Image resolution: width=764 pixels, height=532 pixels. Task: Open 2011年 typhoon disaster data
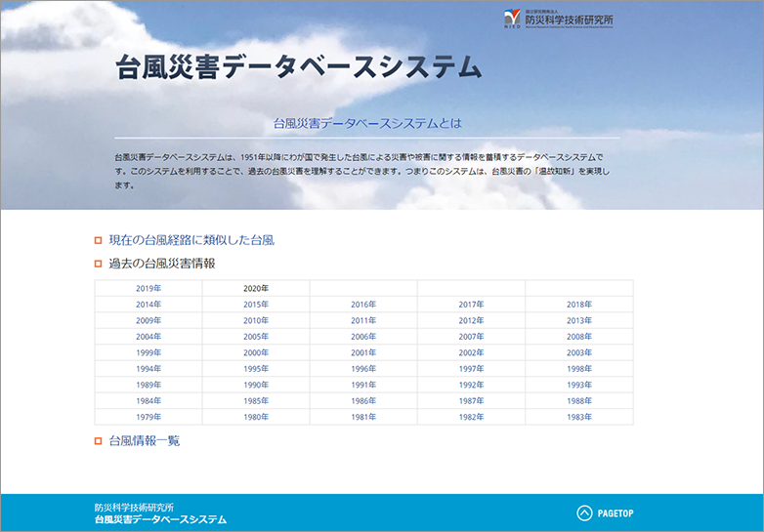point(363,320)
